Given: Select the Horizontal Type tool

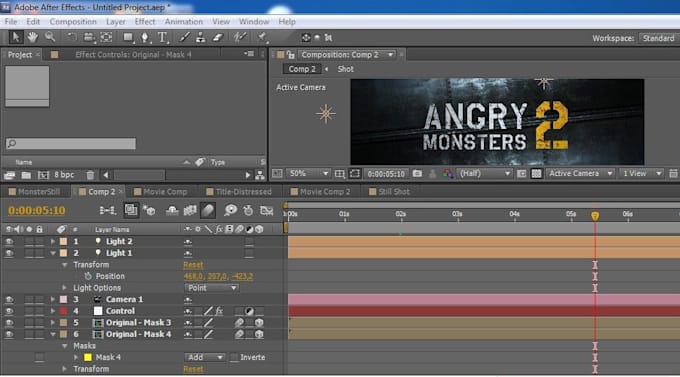Looking at the screenshot, I should 162,38.
